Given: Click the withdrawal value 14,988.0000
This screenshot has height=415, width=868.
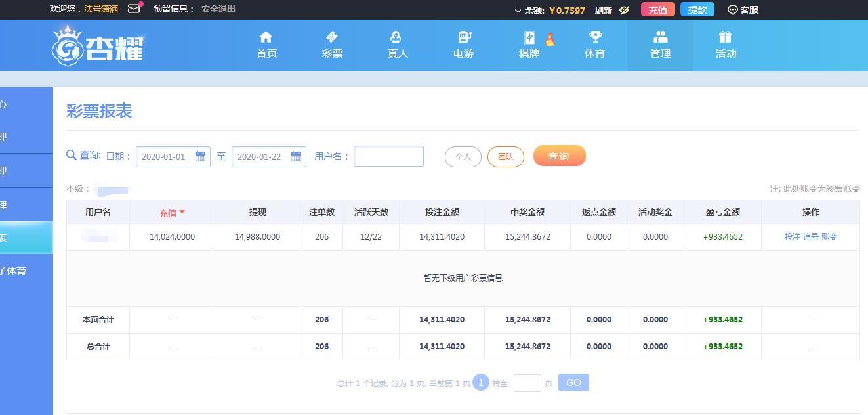Looking at the screenshot, I should pos(258,237).
